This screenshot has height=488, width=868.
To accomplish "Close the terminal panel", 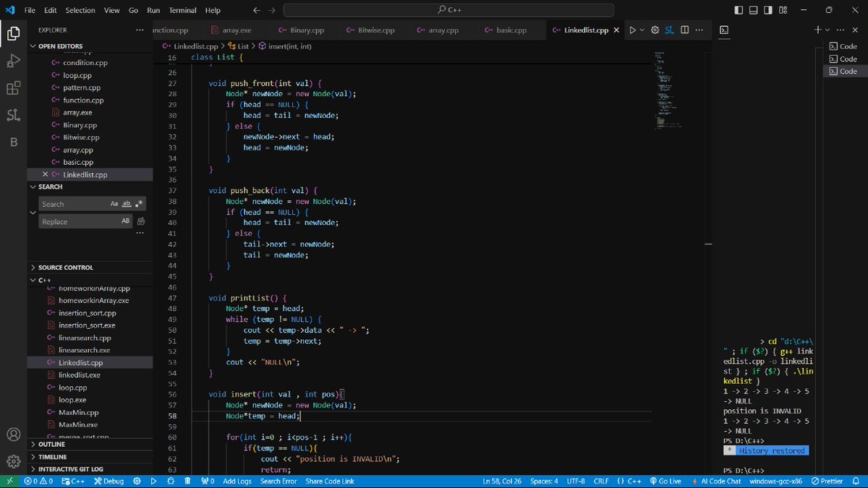I will pos(854,30).
